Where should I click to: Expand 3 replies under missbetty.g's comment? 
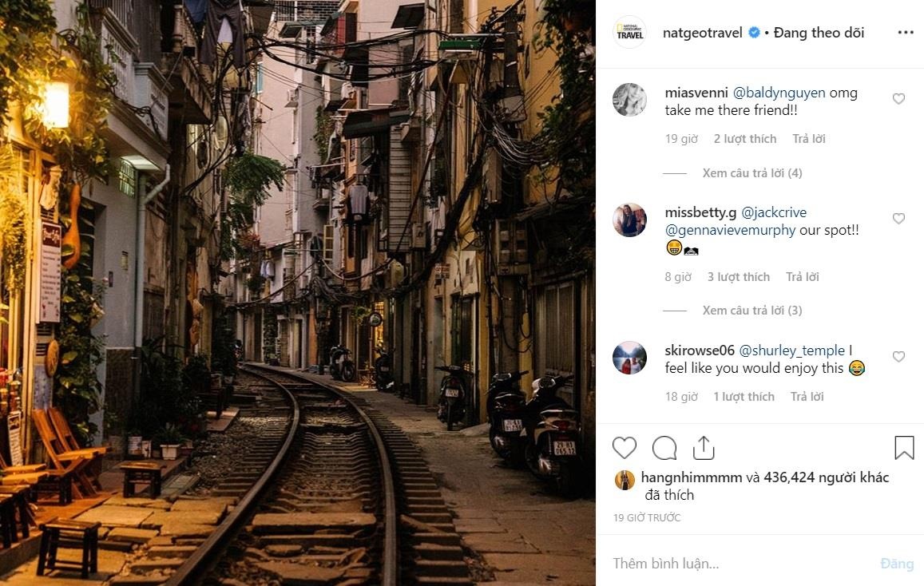[751, 311]
